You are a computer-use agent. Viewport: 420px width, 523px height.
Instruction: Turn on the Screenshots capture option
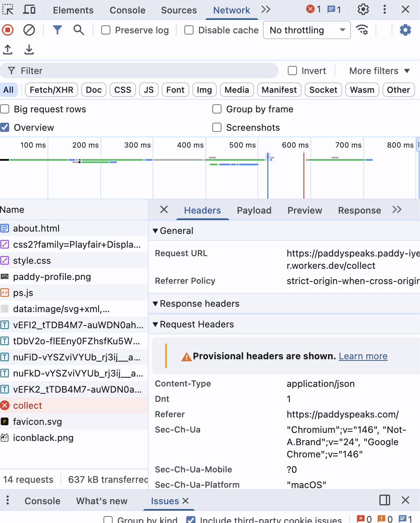(217, 127)
